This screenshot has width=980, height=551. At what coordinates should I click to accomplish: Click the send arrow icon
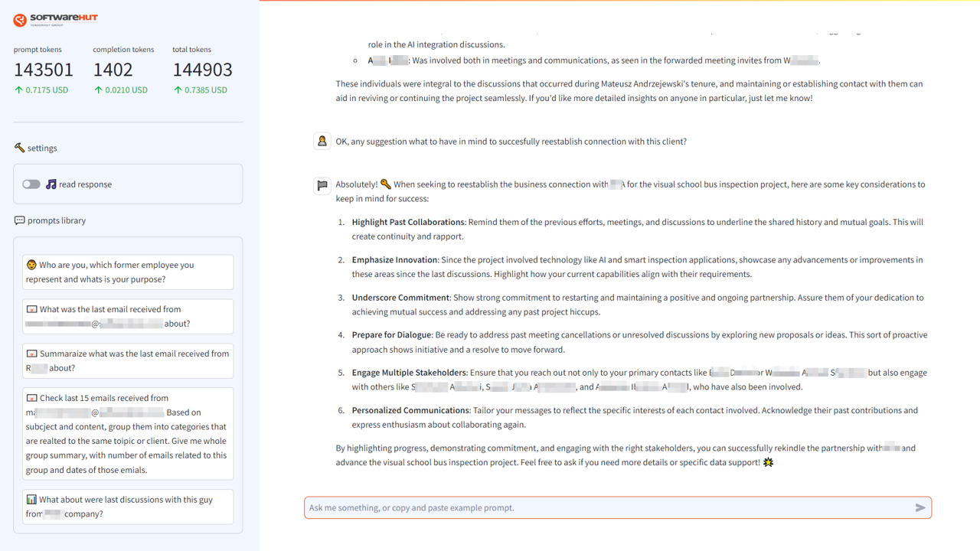[920, 507]
